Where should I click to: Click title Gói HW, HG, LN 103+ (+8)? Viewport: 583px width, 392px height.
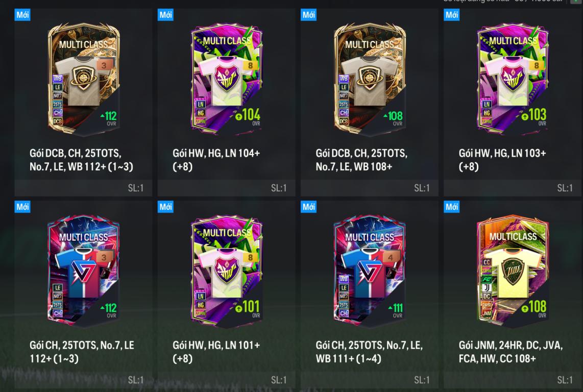click(502, 160)
